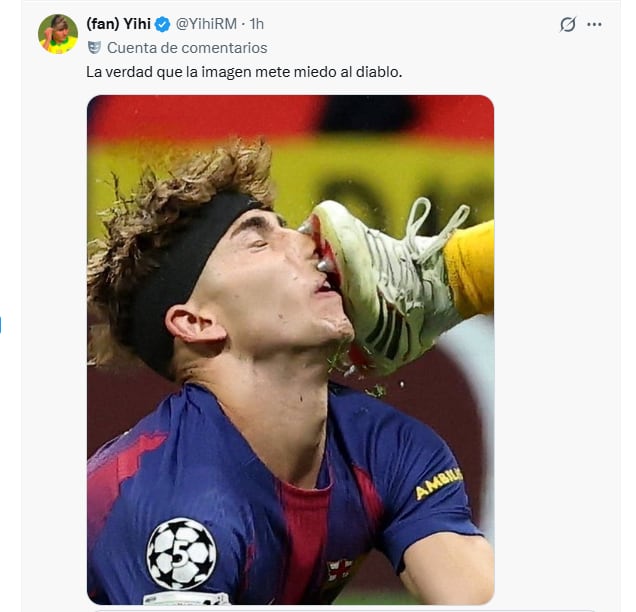Click the yellow sock in the photo

470,265
